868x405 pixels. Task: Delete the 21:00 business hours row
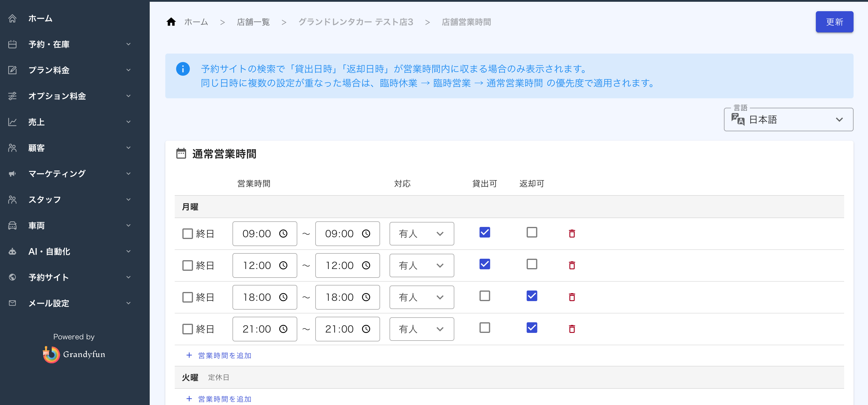(572, 329)
